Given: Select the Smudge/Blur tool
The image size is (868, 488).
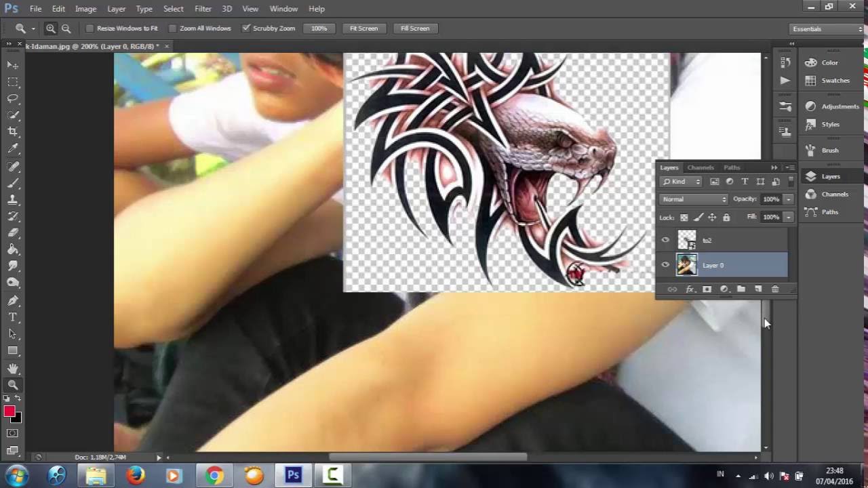Looking at the screenshot, I should point(13,266).
